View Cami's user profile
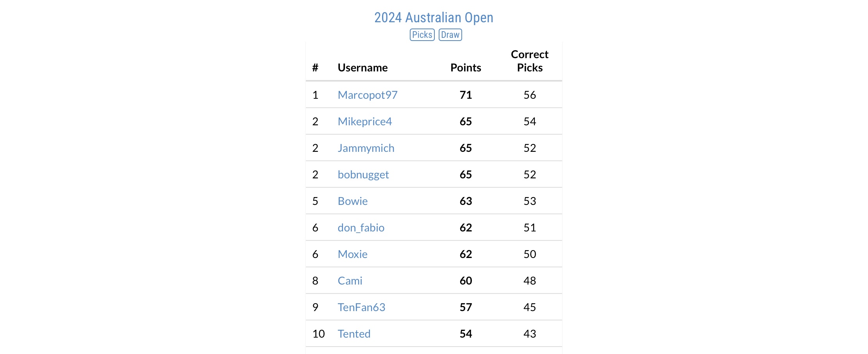Viewport: 868px width, 354px height. click(350, 281)
